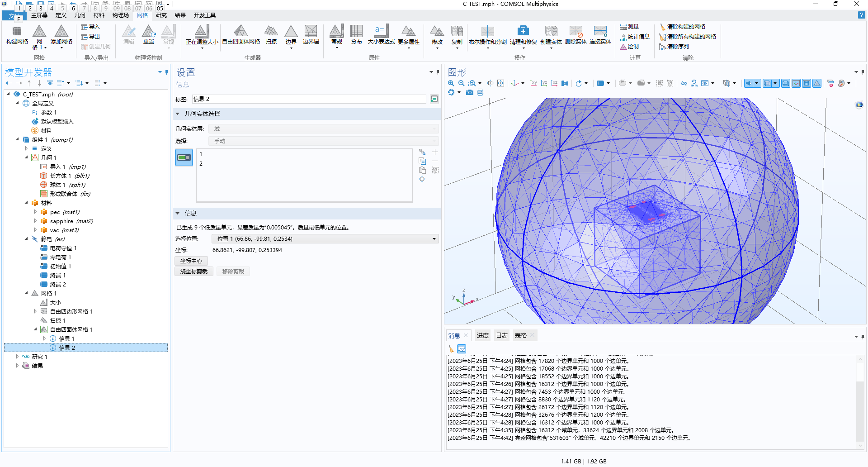This screenshot has width=868, height=467.
Task: Collapse the 静电 (es) tree node
Action: click(x=26, y=239)
